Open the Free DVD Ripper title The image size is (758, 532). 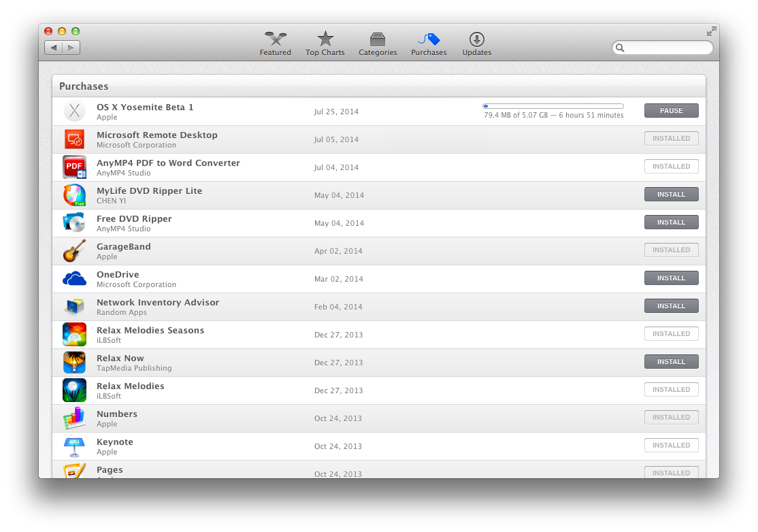click(x=134, y=219)
